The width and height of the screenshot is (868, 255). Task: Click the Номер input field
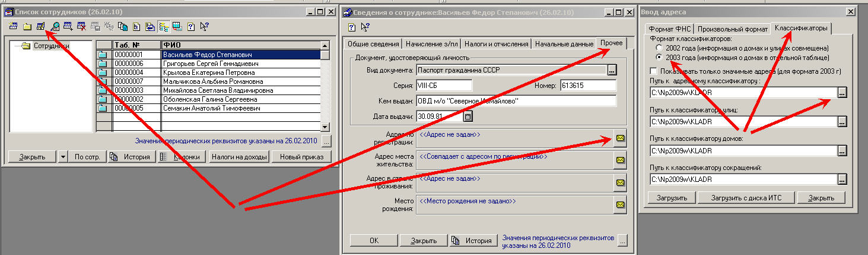588,86
